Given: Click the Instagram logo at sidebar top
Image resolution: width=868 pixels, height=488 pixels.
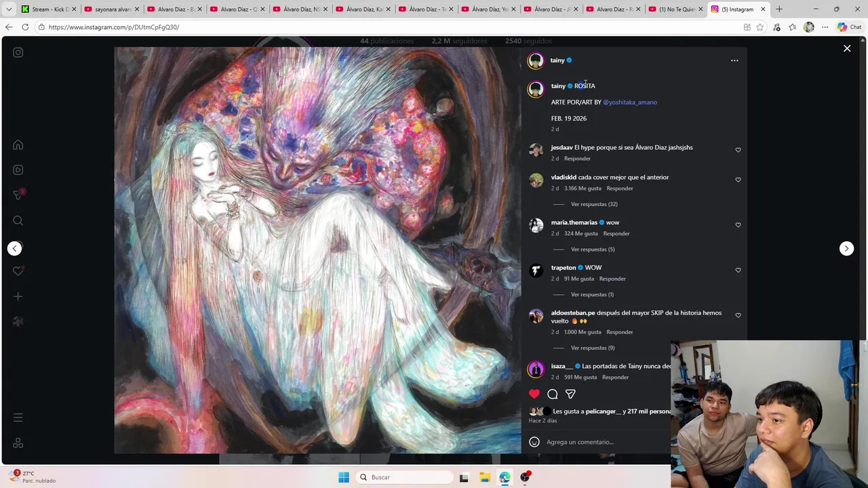Looking at the screenshot, I should 18,52.
